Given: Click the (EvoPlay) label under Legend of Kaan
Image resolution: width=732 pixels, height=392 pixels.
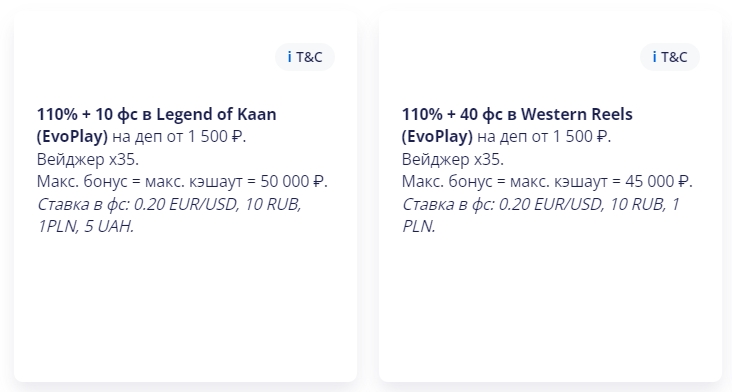Looking at the screenshot, I should point(72,137).
